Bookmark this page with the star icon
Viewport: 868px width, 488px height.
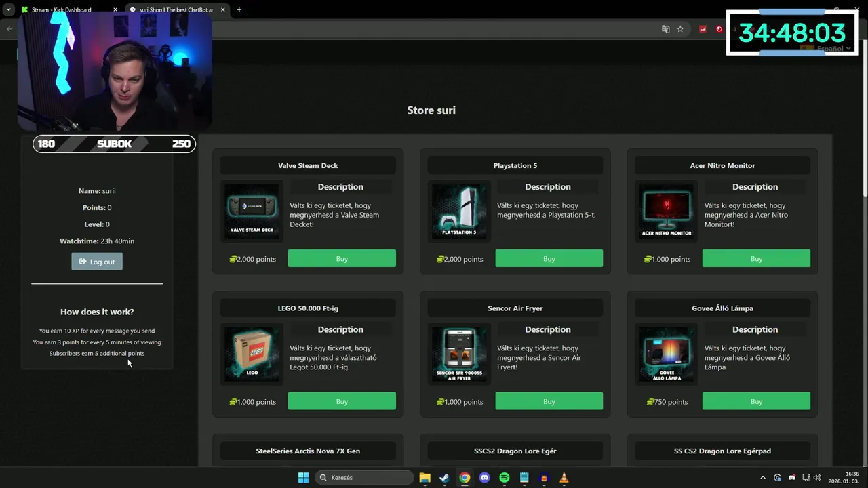pyautogui.click(x=680, y=29)
